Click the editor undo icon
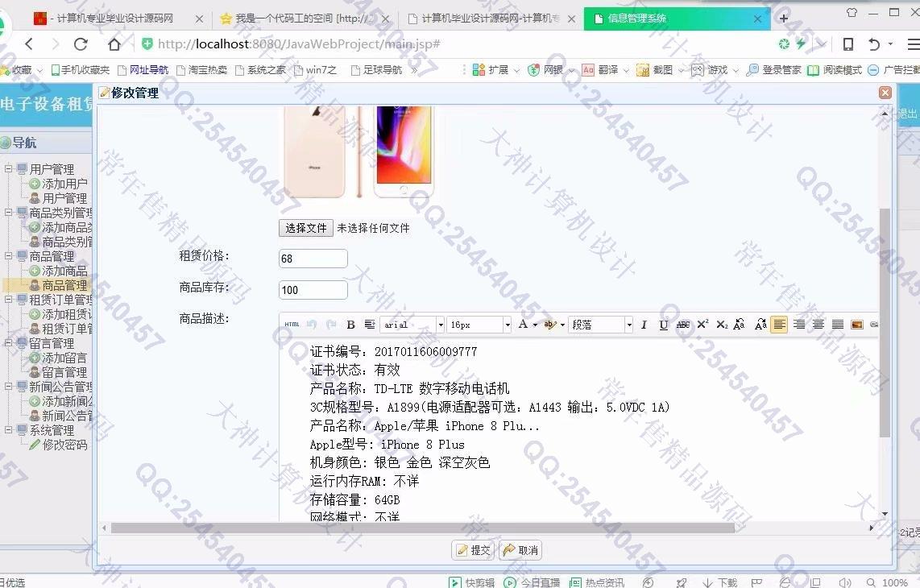This screenshot has height=588, width=920. click(312, 325)
